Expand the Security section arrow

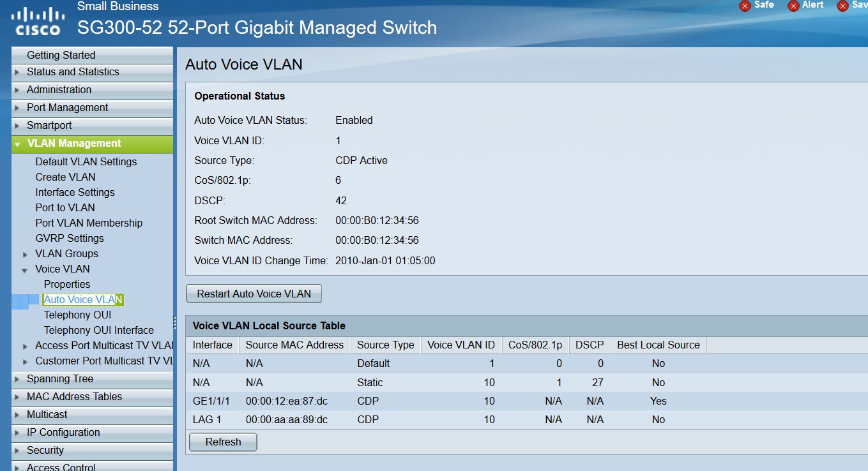[17, 451]
